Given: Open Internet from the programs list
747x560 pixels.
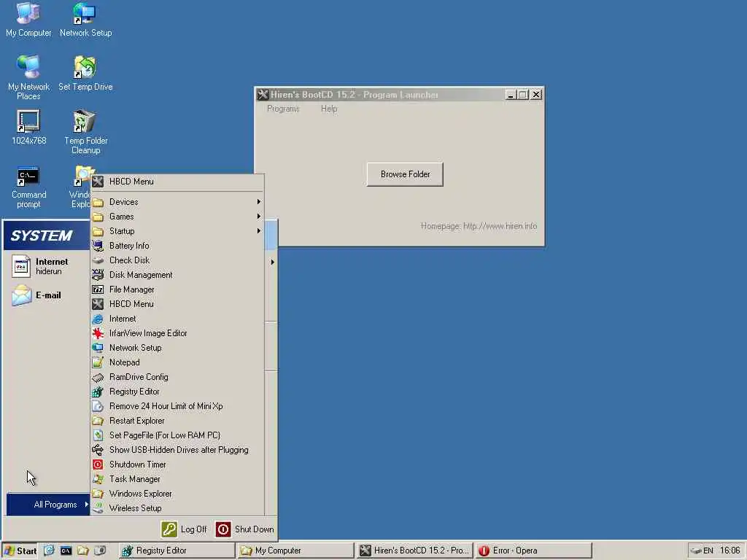Looking at the screenshot, I should point(177,319).
